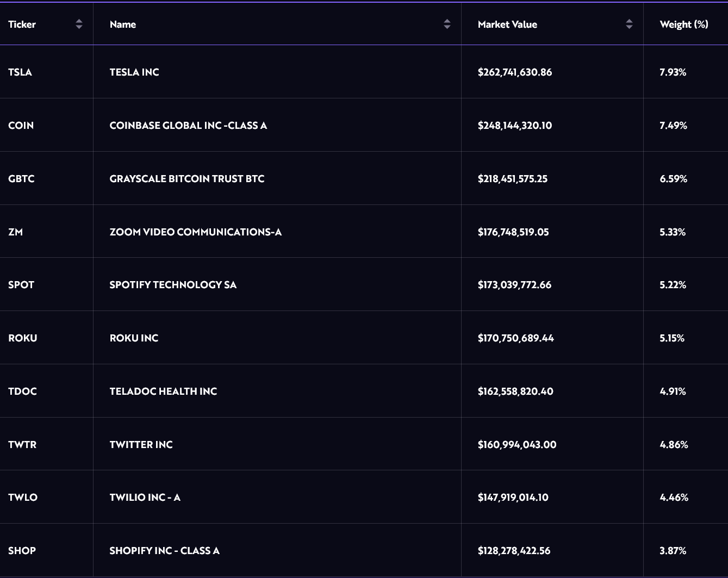Click GRAYSCALE BITCOIN TRUST BTC name

(x=187, y=179)
